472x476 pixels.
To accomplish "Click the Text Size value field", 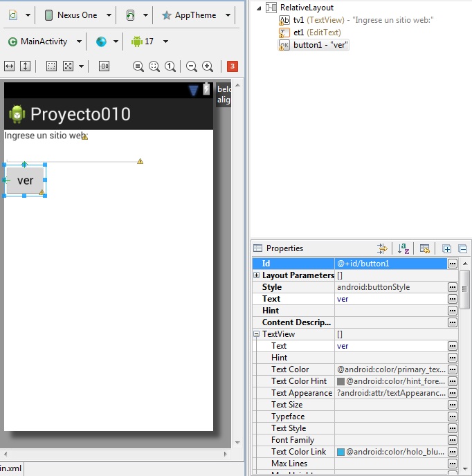I will 390,405.
